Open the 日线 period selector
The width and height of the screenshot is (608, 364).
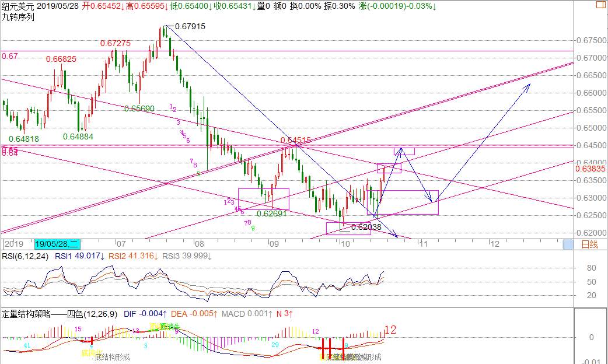(x=590, y=244)
